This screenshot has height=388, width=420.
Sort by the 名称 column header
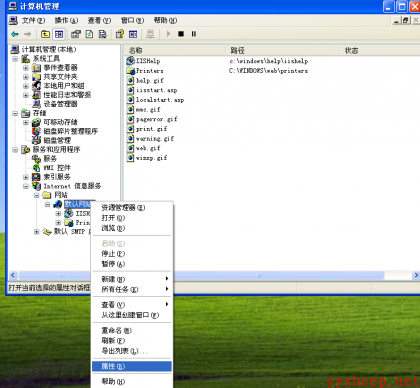[175, 50]
